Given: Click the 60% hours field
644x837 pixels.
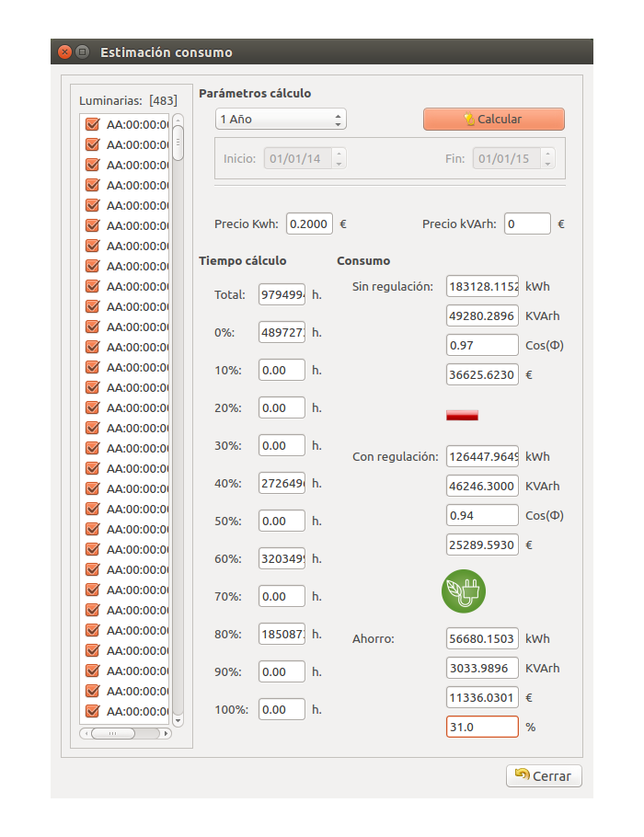Looking at the screenshot, I should click(x=282, y=558).
